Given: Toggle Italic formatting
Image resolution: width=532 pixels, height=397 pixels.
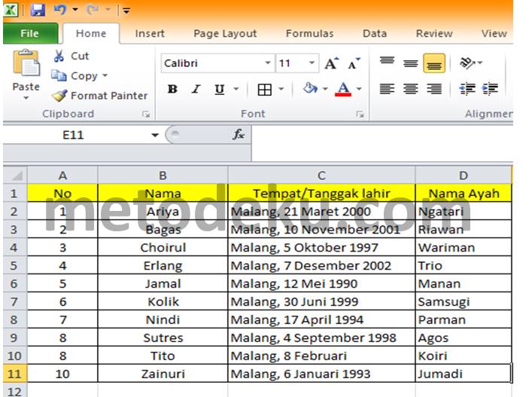Looking at the screenshot, I should pyautogui.click(x=196, y=89).
